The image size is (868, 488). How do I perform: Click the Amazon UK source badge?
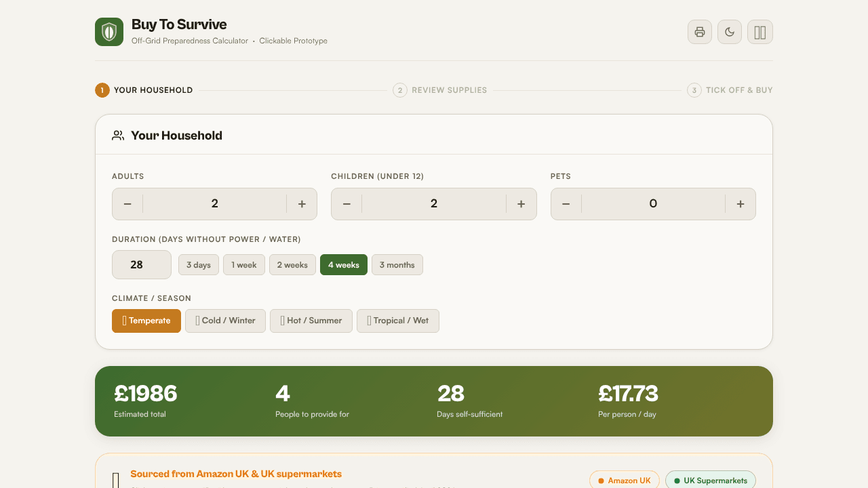point(625,481)
